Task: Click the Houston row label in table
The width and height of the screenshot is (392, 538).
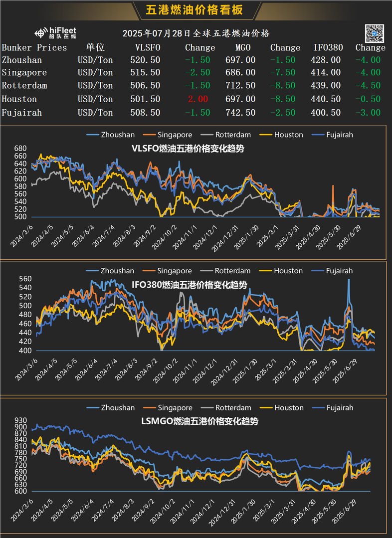Action: coord(19,99)
